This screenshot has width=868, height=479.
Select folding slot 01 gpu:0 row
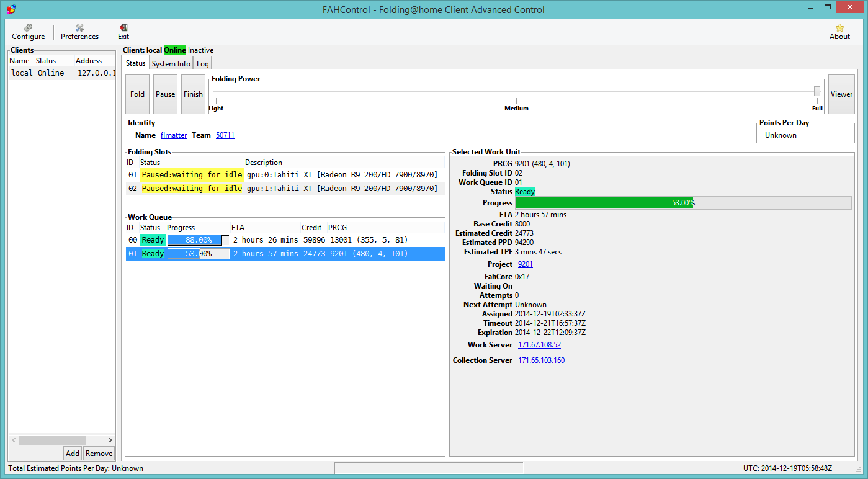pos(285,175)
